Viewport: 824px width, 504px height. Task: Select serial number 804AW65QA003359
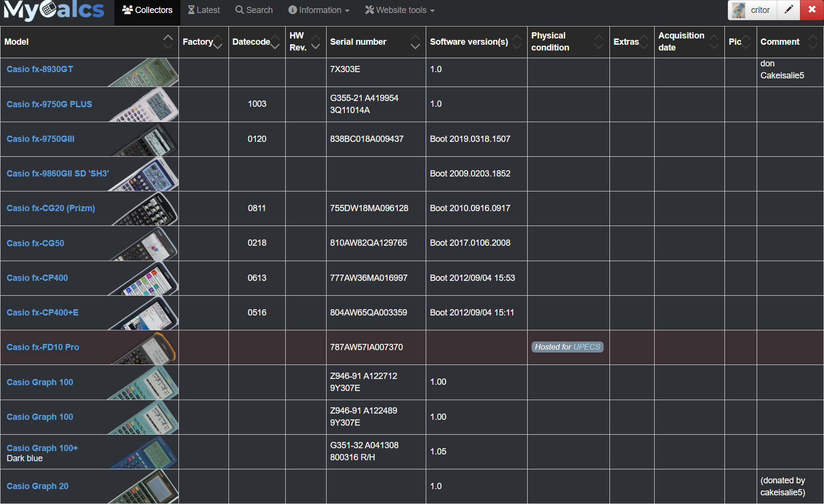point(368,313)
